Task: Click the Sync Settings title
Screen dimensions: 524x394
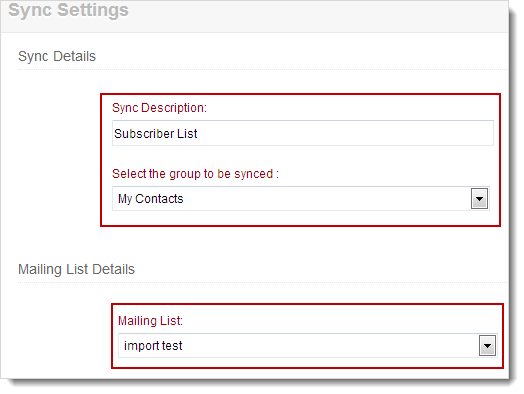Action: point(69,10)
